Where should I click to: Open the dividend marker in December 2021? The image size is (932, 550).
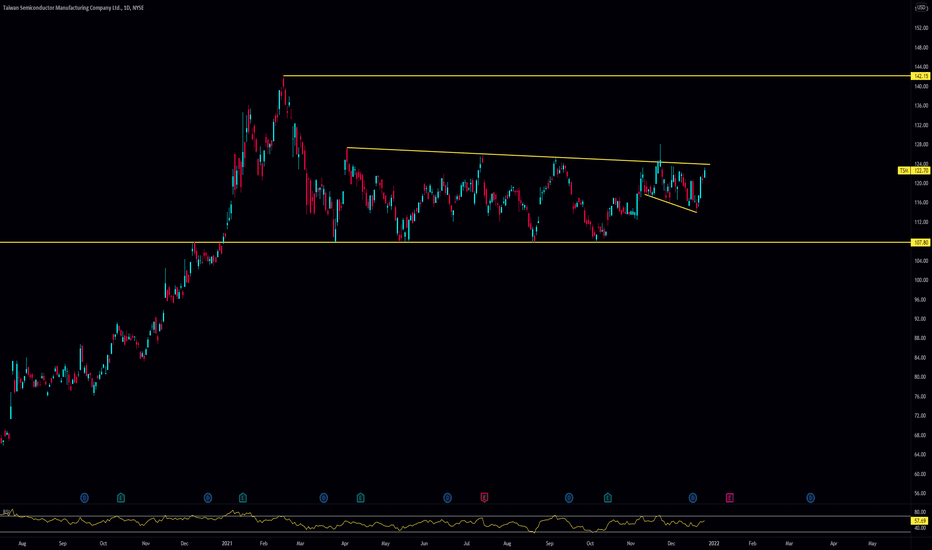[x=692, y=498]
